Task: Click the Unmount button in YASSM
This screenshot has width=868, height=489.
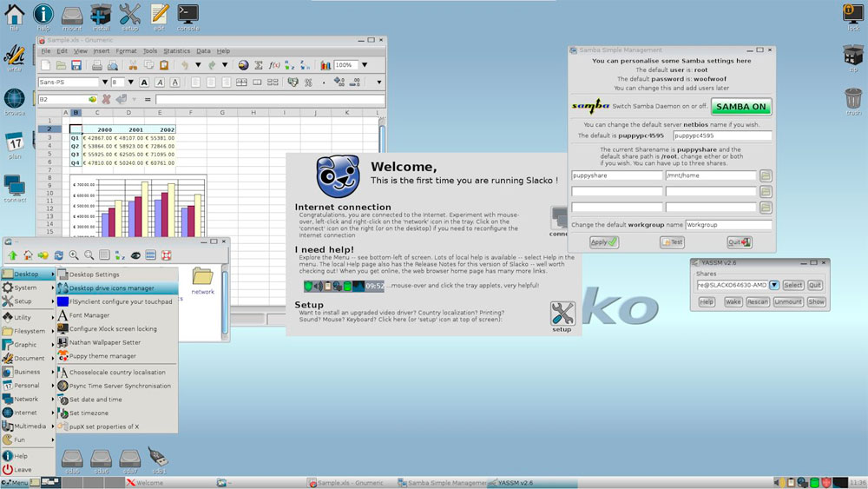Action: (788, 301)
